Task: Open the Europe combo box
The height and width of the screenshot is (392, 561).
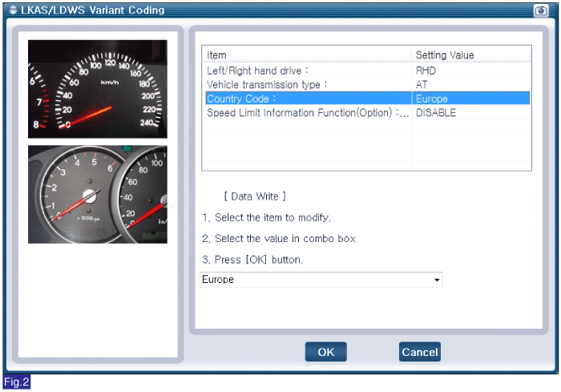Action: click(321, 280)
